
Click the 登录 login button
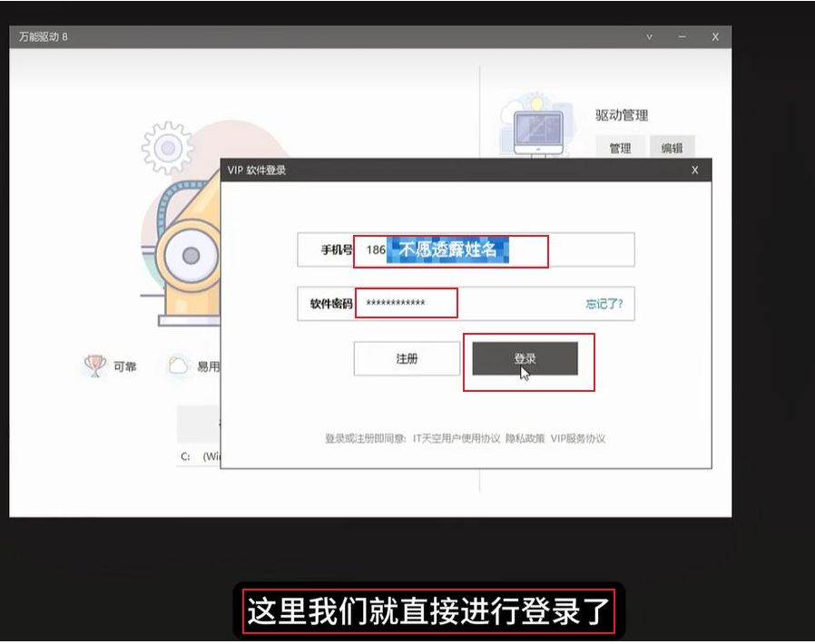525,359
